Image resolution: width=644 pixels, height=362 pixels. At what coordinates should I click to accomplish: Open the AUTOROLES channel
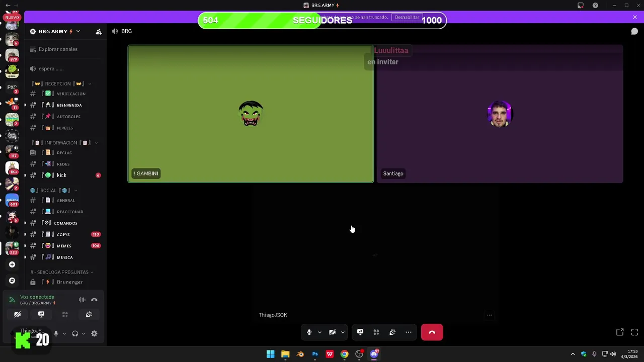[x=65, y=117]
